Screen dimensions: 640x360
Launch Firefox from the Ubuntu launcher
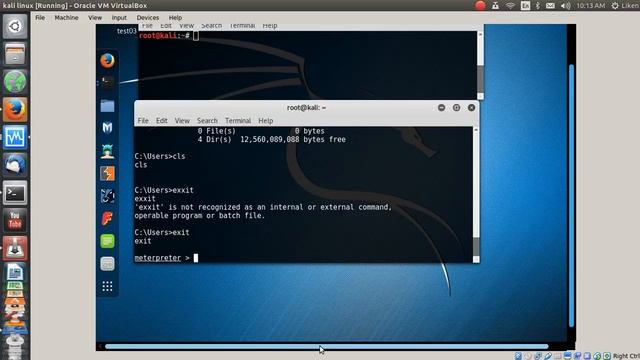pyautogui.click(x=15, y=109)
